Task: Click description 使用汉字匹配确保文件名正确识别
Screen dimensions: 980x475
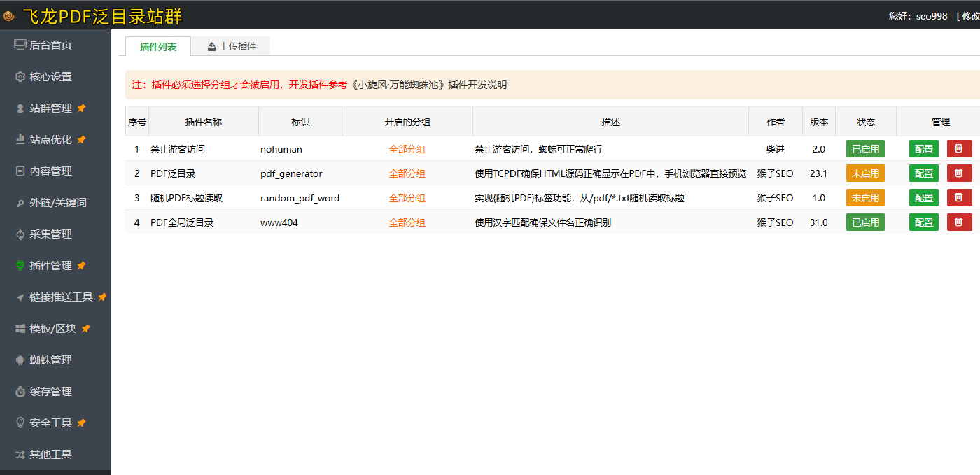Action: [543, 222]
